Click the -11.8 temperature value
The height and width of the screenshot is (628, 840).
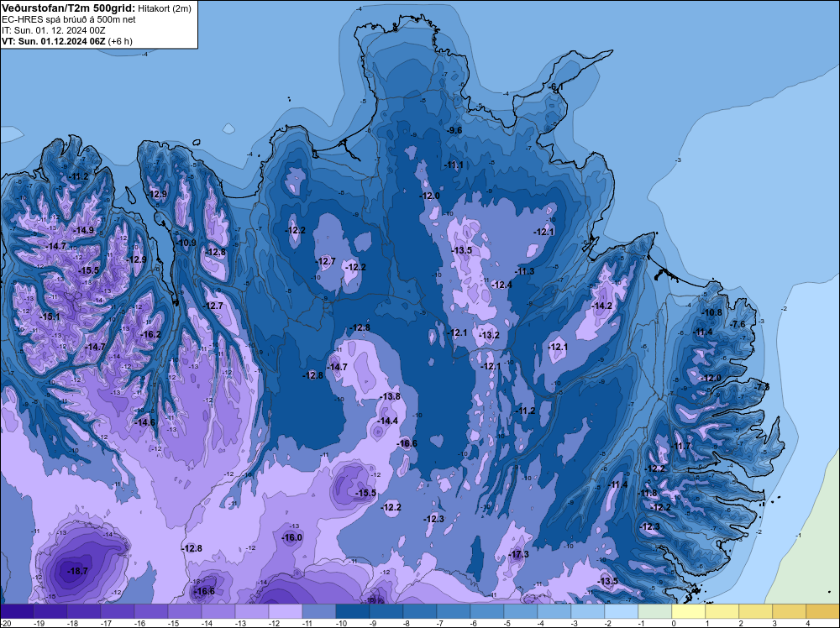tap(647, 493)
